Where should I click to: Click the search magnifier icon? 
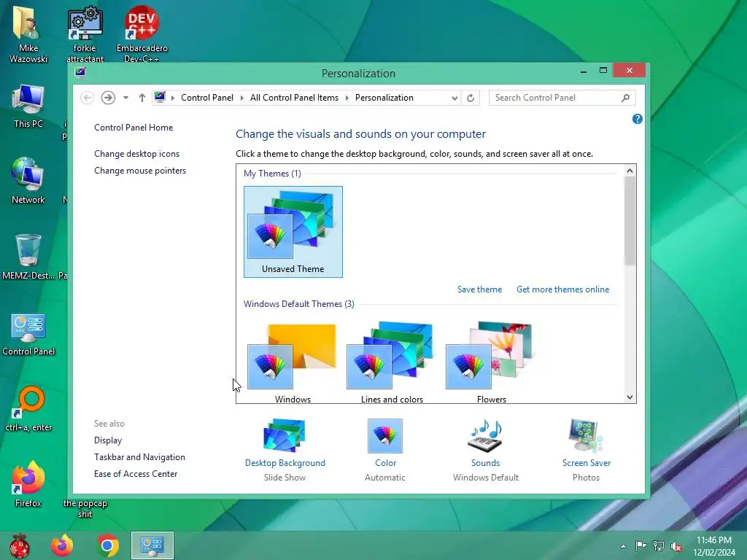point(625,98)
